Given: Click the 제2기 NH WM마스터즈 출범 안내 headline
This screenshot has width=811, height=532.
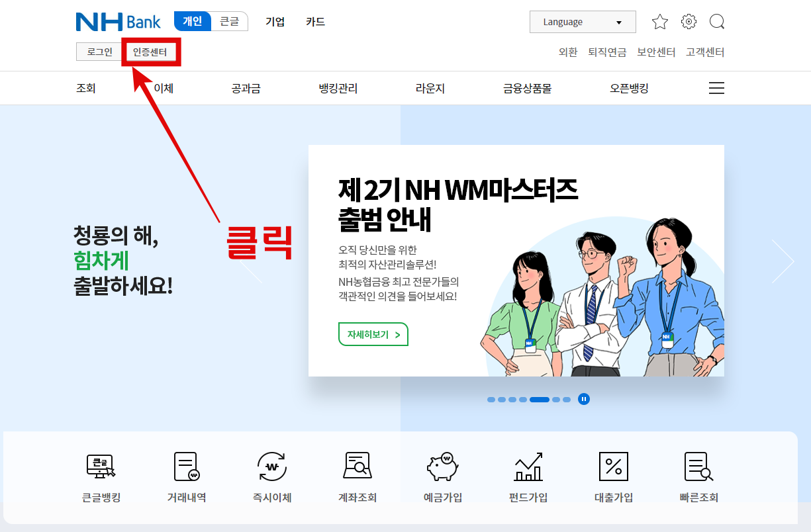Looking at the screenshot, I should tap(458, 205).
